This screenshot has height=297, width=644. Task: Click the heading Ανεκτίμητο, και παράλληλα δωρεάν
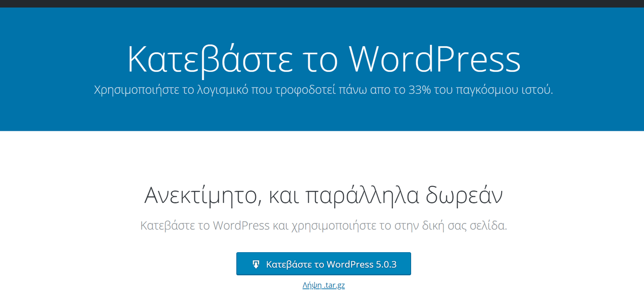coord(324,196)
